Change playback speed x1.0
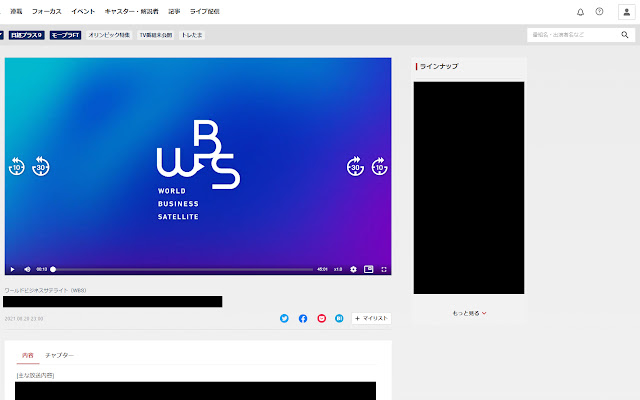Viewport: 640px width, 400px height. pyautogui.click(x=338, y=269)
